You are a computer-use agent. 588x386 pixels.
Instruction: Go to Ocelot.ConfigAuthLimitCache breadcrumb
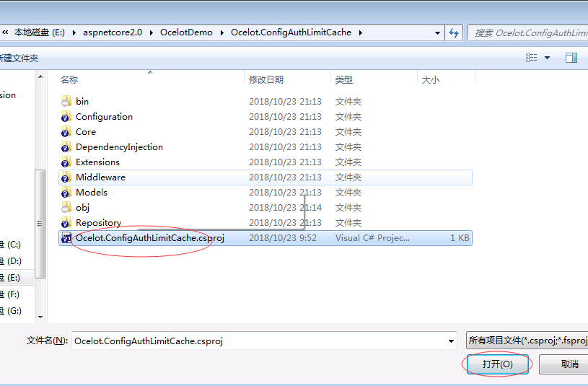pyautogui.click(x=291, y=32)
